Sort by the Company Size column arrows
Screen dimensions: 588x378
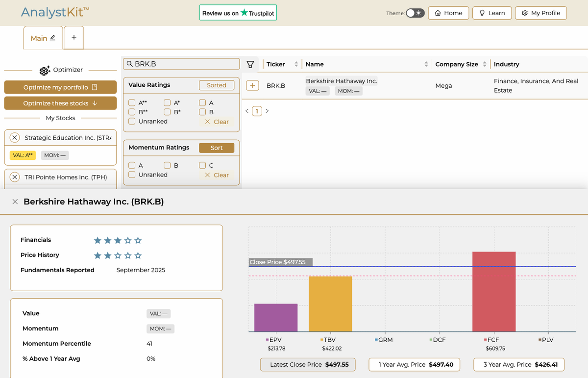[x=485, y=64]
